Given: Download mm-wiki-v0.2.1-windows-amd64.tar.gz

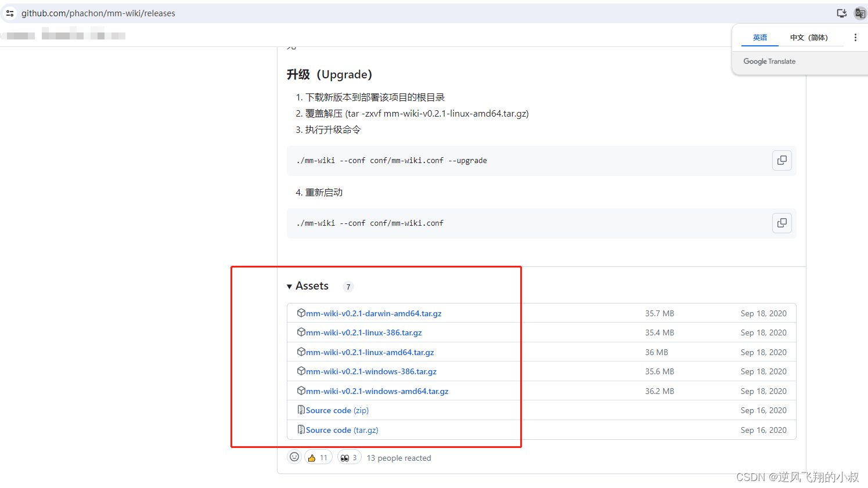Looking at the screenshot, I should pyautogui.click(x=377, y=391).
